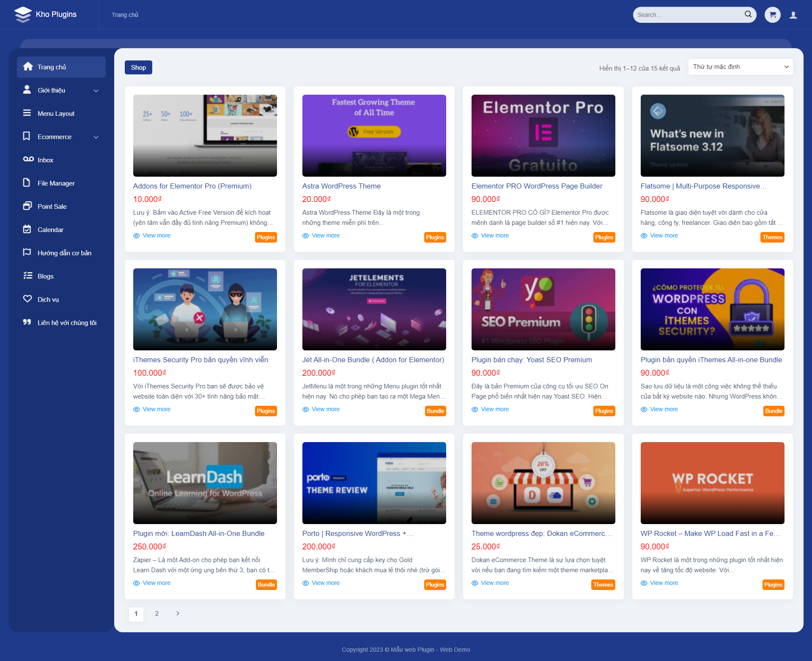This screenshot has height=661, width=812.
Task: Click the person icon beside Giới thiệu
Action: click(x=27, y=90)
